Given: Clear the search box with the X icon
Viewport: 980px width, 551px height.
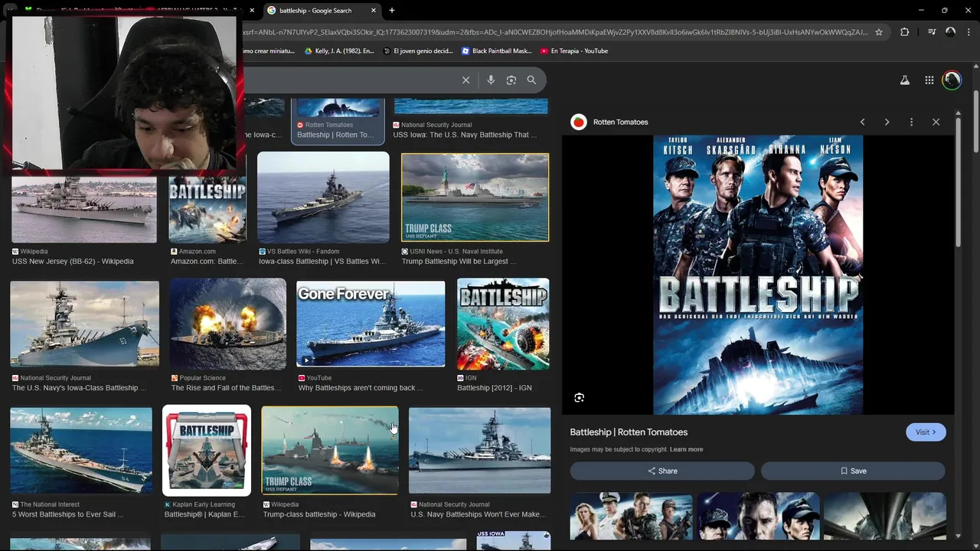Looking at the screenshot, I should (465, 80).
